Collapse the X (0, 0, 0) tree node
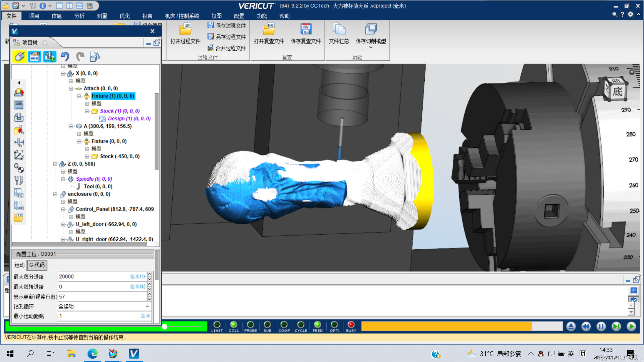The width and height of the screenshot is (644, 362). pos(63,73)
